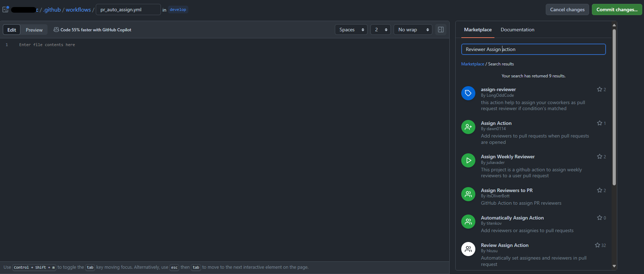Image resolution: width=644 pixels, height=274 pixels.
Task: Click Cancel changes button
Action: (567, 9)
